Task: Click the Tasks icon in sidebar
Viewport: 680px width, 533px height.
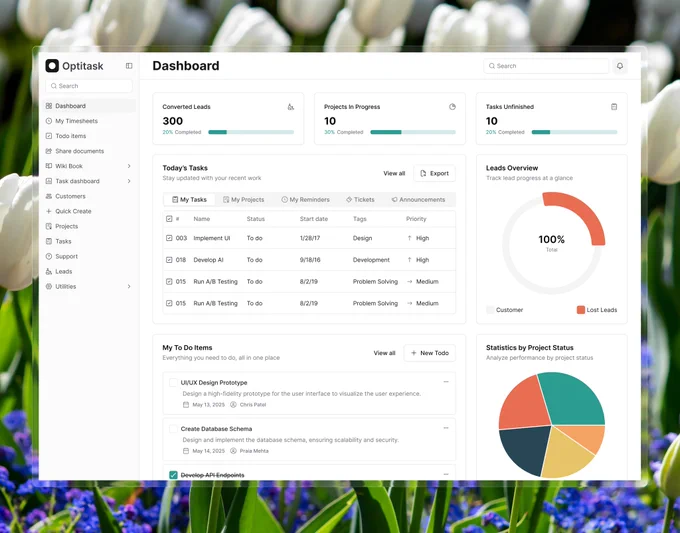Action: point(49,241)
